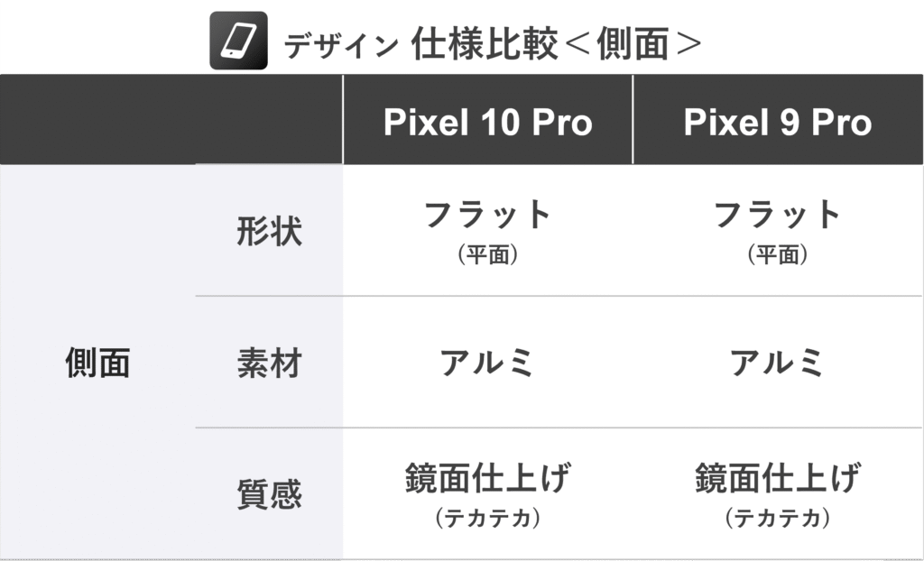The image size is (924, 561).
Task: Click (テカテカ) note in Pixel 10 Pro column
Action: point(487,519)
